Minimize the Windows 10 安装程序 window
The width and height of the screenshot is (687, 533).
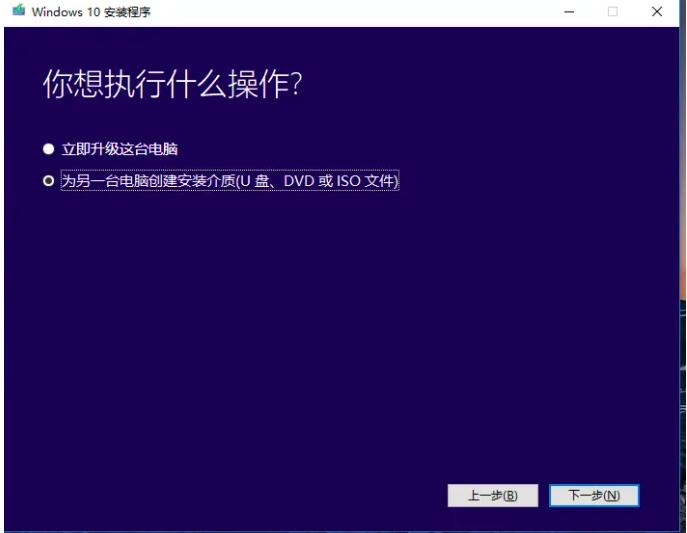(569, 11)
